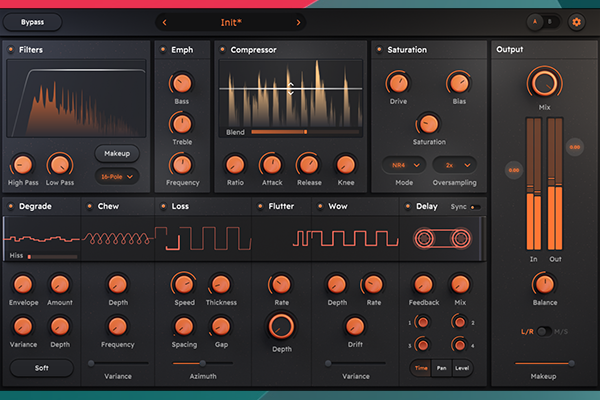This screenshot has width=600, height=400.
Task: Switch the L/R to M/S toggle
Action: coord(544,330)
